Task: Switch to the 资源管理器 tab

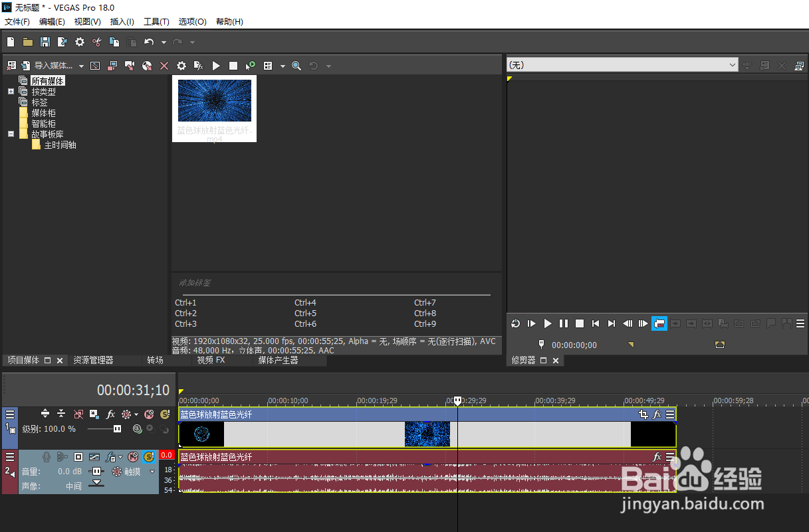Action: click(x=93, y=360)
